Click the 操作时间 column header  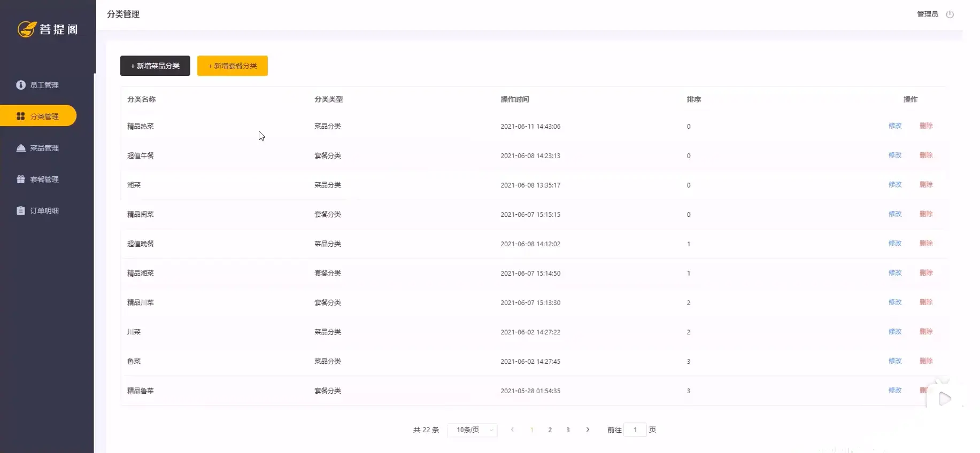point(515,99)
